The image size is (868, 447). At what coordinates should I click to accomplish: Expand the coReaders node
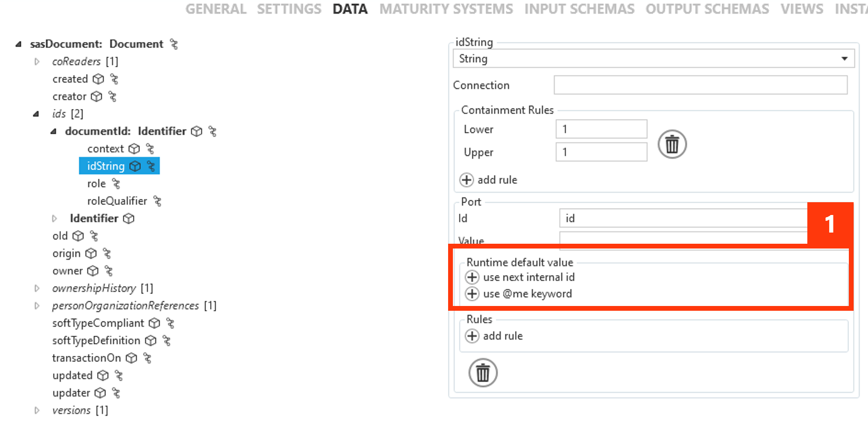pyautogui.click(x=37, y=62)
